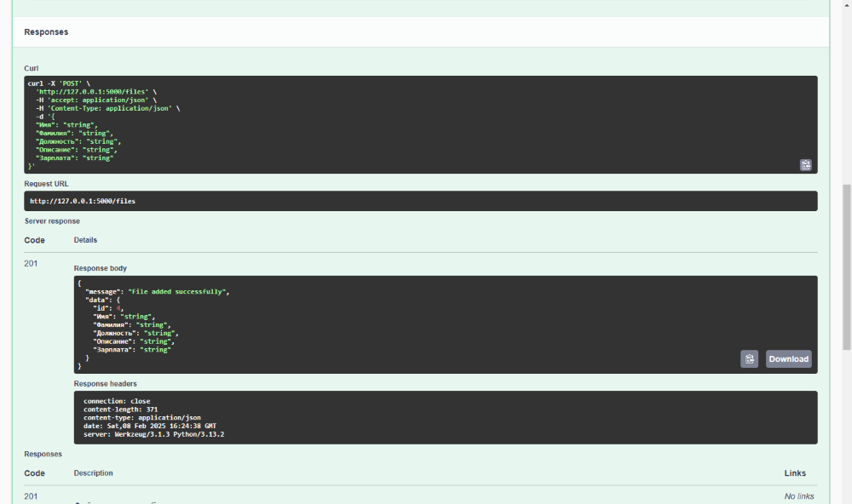Click the 201 server response code
852x504 pixels.
pos(31,264)
